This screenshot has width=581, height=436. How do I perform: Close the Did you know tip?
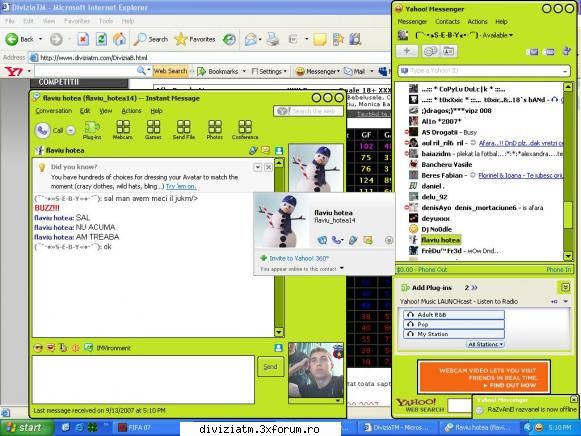[x=268, y=167]
